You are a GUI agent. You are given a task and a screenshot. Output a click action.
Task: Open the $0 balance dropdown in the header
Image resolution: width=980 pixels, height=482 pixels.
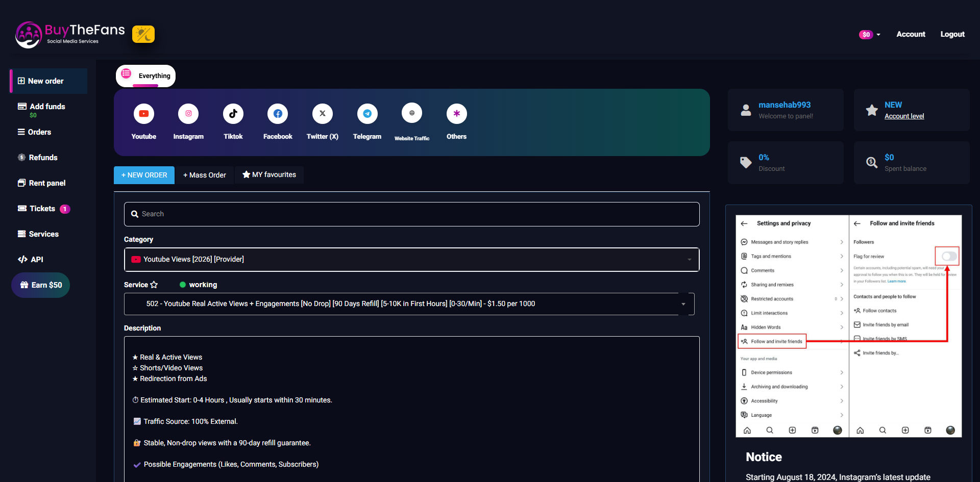click(869, 34)
